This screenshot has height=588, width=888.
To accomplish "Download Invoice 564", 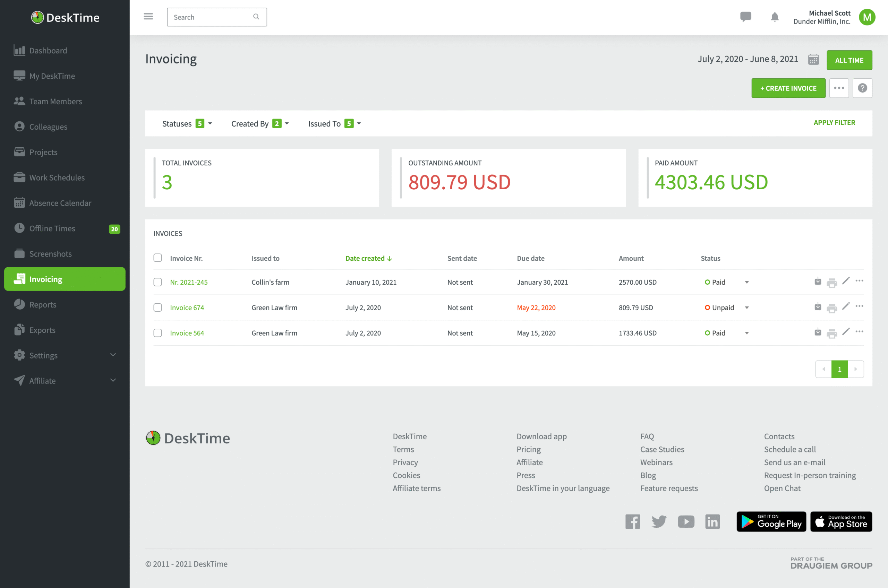I will tap(818, 332).
